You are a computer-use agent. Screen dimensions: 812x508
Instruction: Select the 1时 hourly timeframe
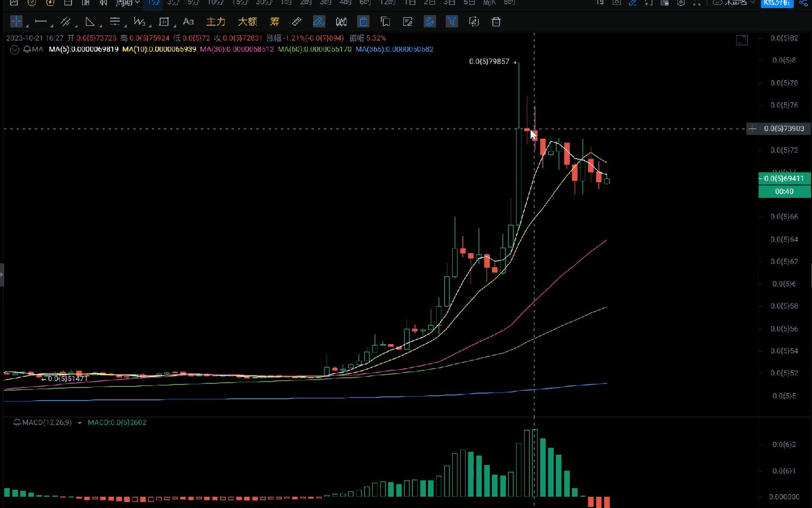(286, 3)
